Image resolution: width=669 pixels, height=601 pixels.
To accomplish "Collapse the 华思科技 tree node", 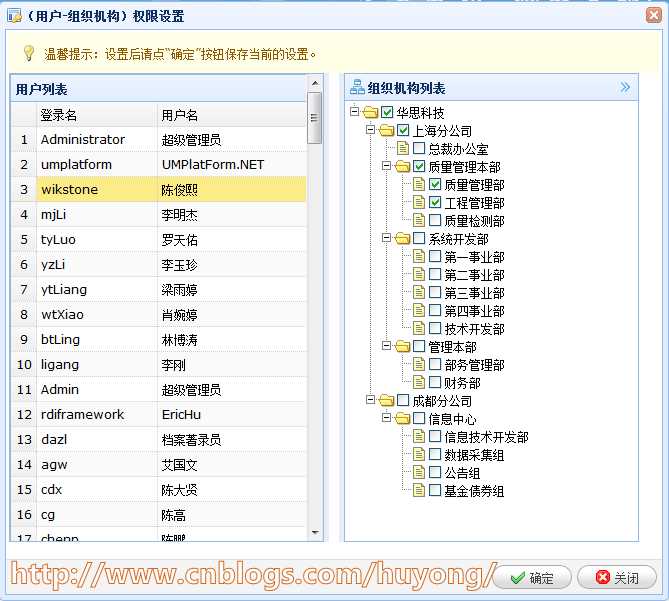I will [355, 111].
